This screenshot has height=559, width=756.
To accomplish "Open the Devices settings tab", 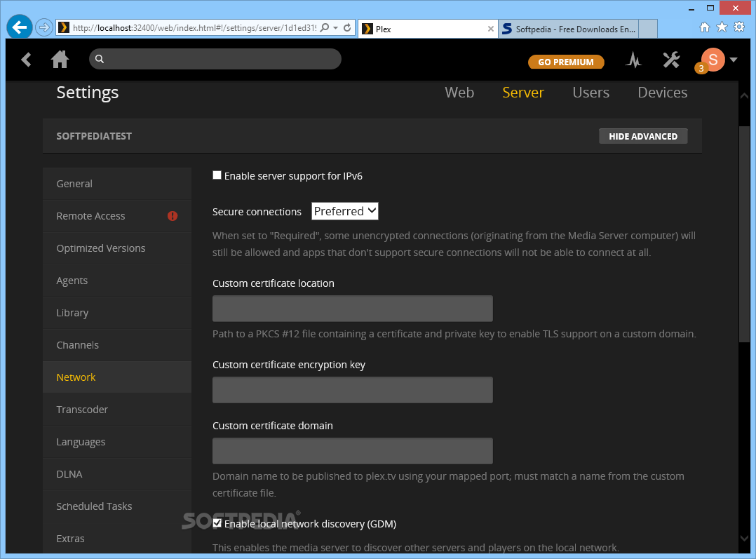I will (x=663, y=92).
